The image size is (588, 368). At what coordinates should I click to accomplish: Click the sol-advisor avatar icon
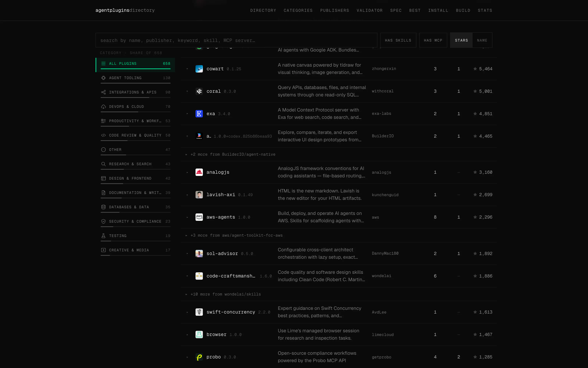[x=199, y=254]
